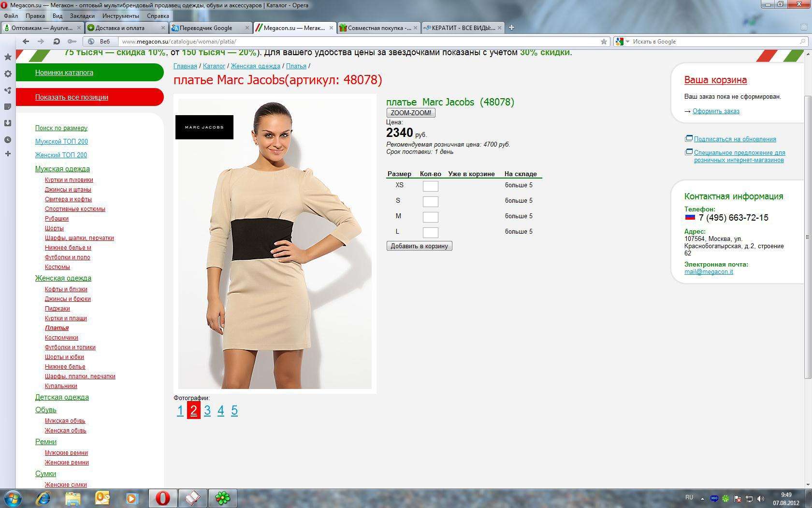The height and width of the screenshot is (508, 812).
Task: Show photo number 5
Action: [x=234, y=410]
